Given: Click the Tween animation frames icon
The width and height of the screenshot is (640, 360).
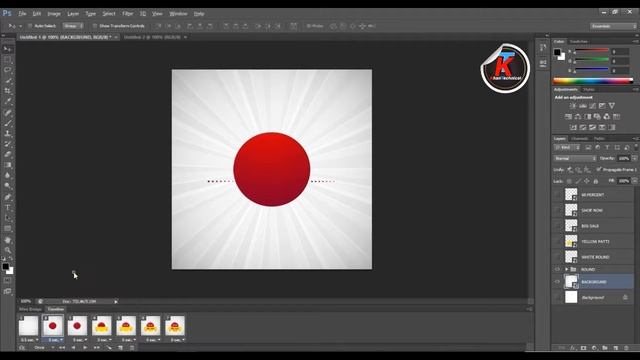Looking at the screenshot, I should click(109, 348).
